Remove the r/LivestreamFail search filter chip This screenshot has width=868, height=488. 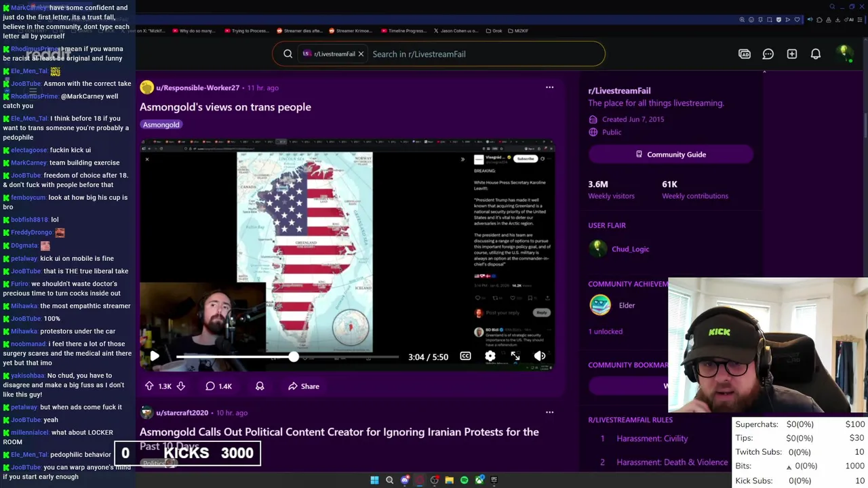[x=361, y=54]
